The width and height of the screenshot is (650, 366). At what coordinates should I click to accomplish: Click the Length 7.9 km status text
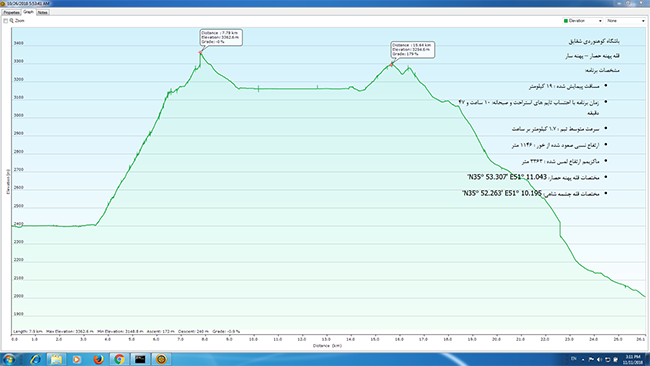pos(28,332)
